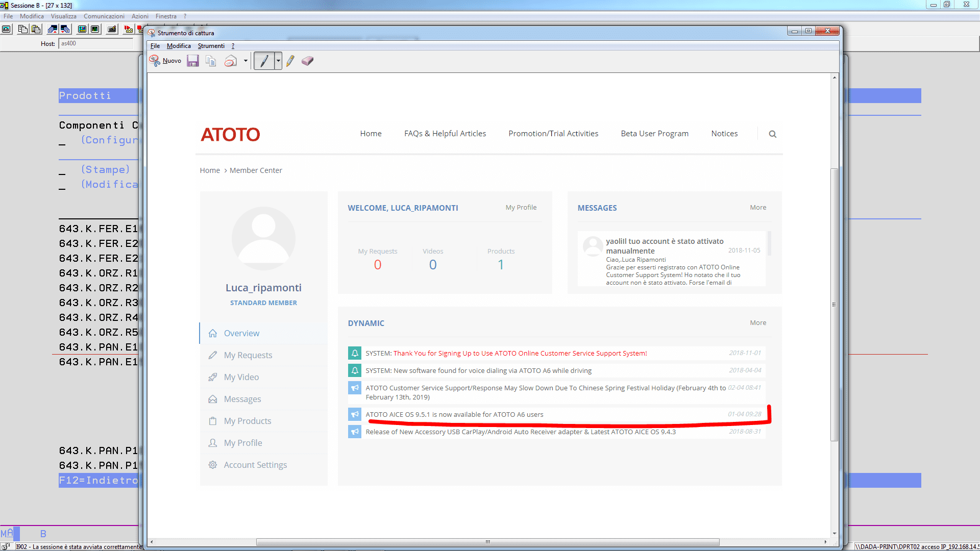Viewport: 980px width, 551px height.
Task: Open the Thank You for Signing Up notice
Action: tap(520, 353)
